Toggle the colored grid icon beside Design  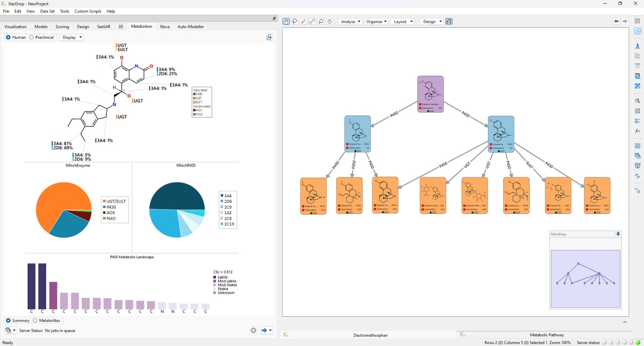click(449, 21)
